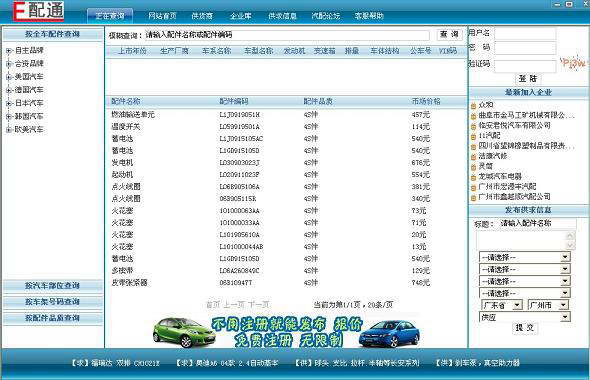Select the 起动机 part row

pyautogui.click(x=286, y=175)
